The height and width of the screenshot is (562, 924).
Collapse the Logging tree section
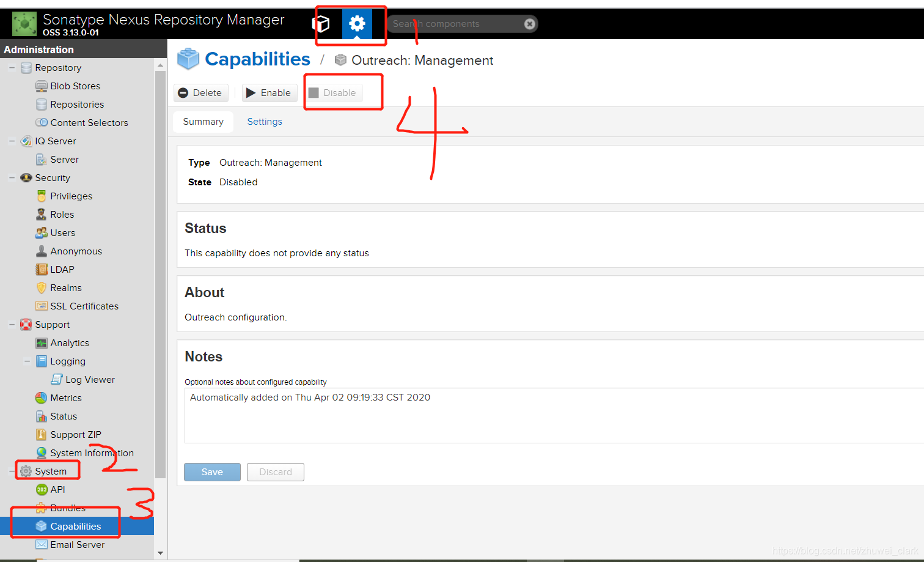27,361
